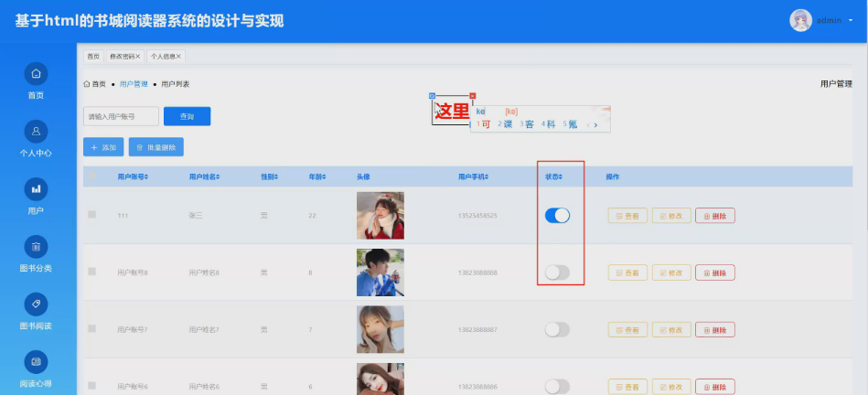868x395 pixels.
Task: Expand the admin account dropdown arrow
Action: point(851,21)
